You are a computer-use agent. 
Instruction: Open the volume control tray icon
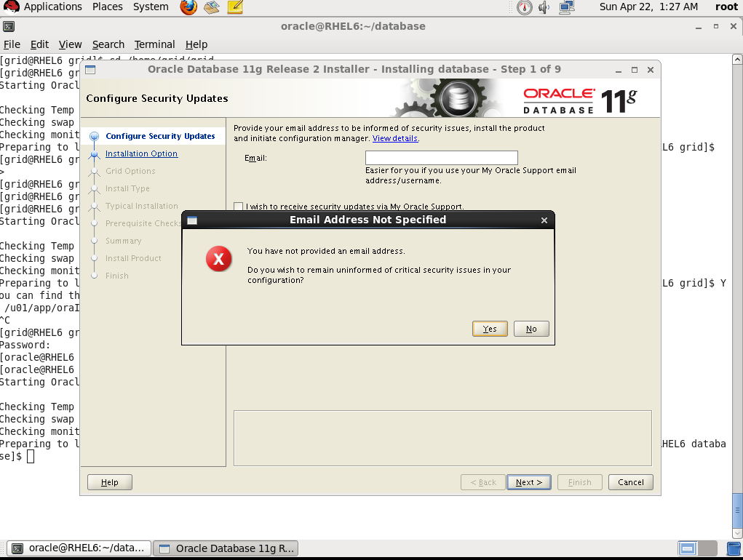point(544,7)
